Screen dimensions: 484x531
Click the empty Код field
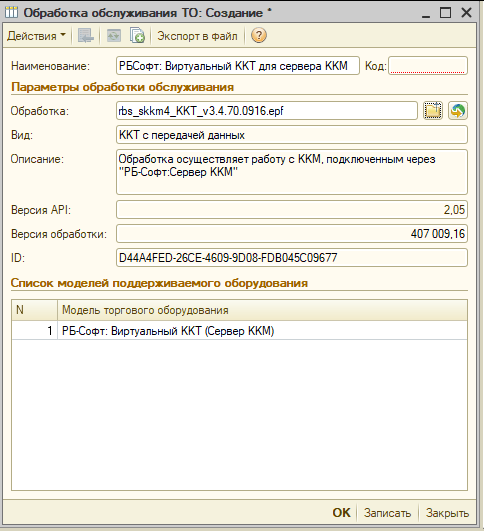(428, 66)
